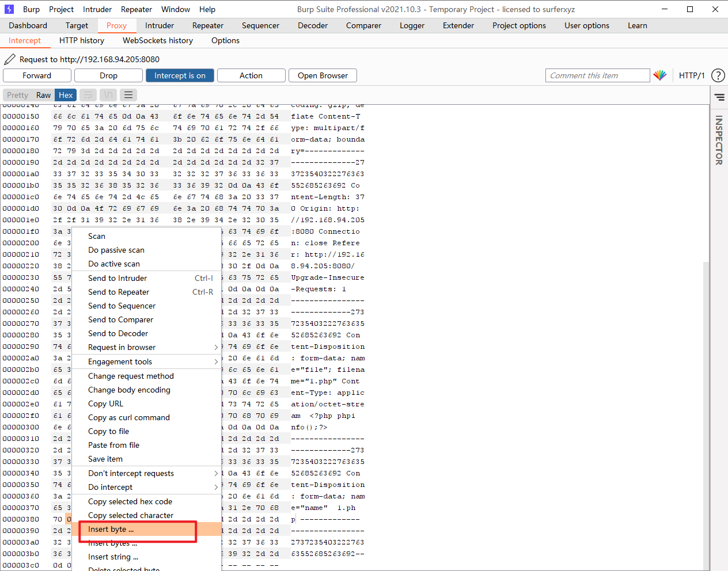
Task: Click the Comment this item field
Action: (597, 75)
